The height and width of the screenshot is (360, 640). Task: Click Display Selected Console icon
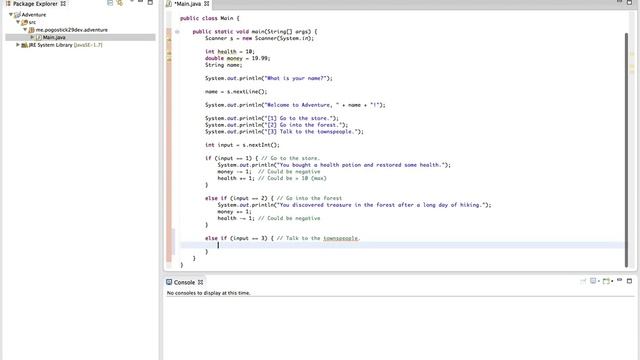click(593, 281)
